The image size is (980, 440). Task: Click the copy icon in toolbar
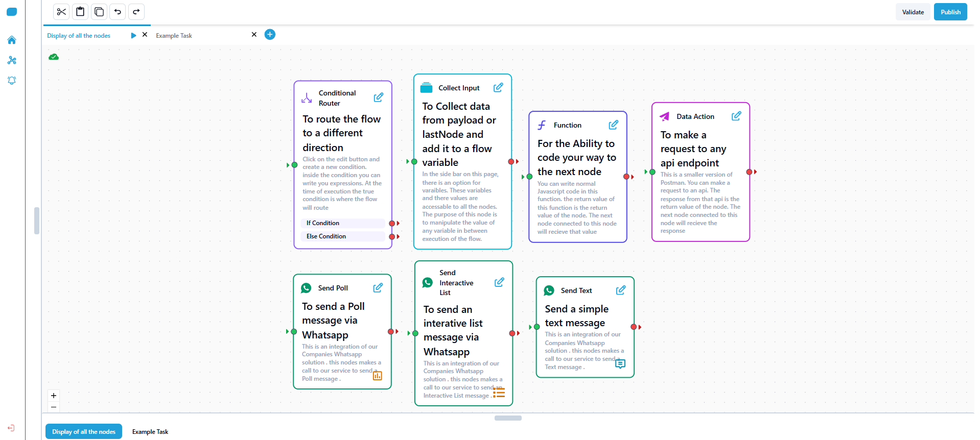coord(99,12)
